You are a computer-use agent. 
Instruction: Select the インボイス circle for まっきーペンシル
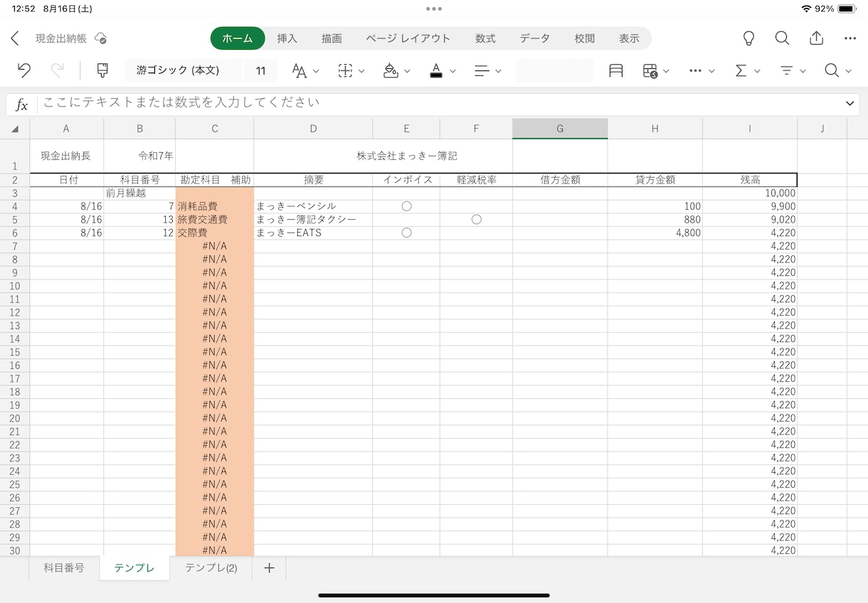click(406, 206)
